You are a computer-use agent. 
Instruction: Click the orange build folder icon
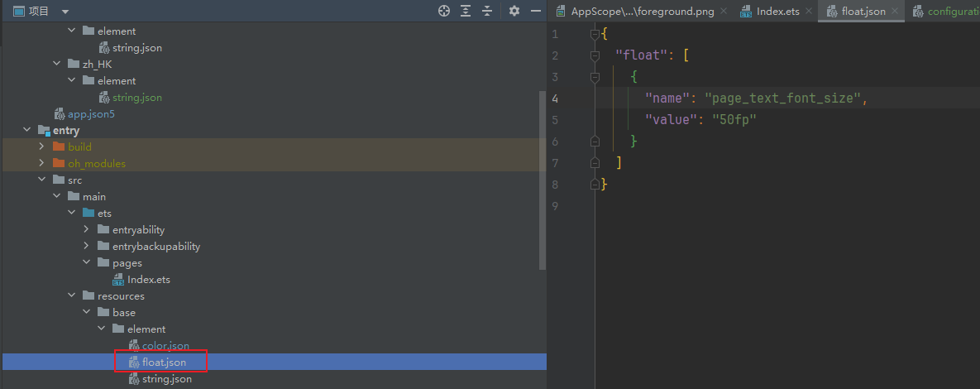[59, 147]
